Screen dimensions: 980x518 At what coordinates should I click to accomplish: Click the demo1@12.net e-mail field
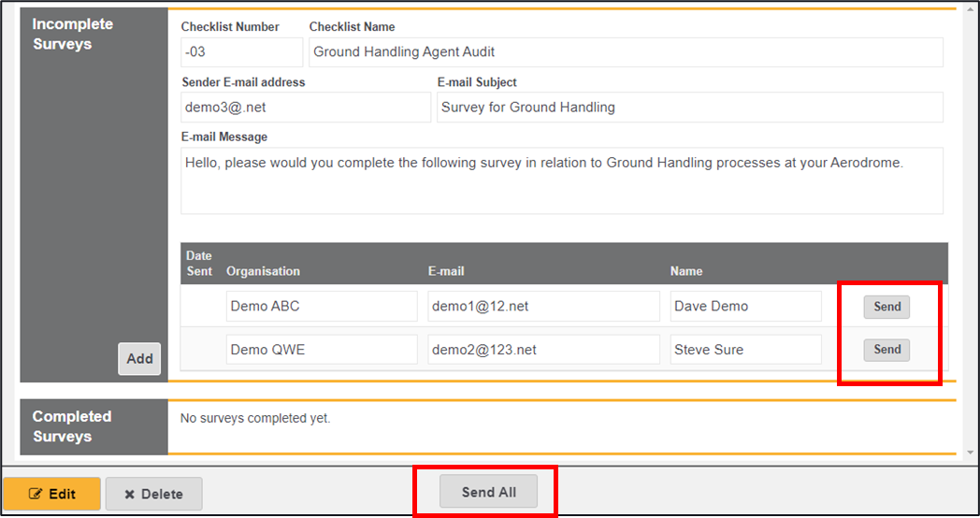point(543,307)
